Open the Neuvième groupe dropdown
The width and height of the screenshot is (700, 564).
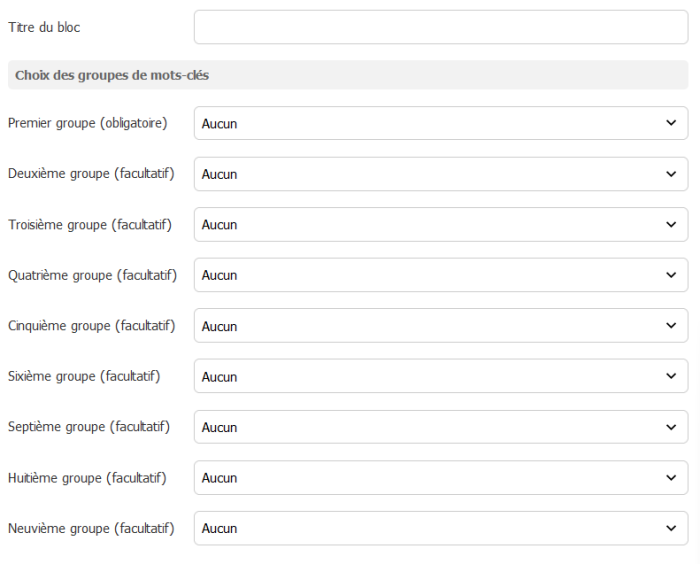(440, 528)
